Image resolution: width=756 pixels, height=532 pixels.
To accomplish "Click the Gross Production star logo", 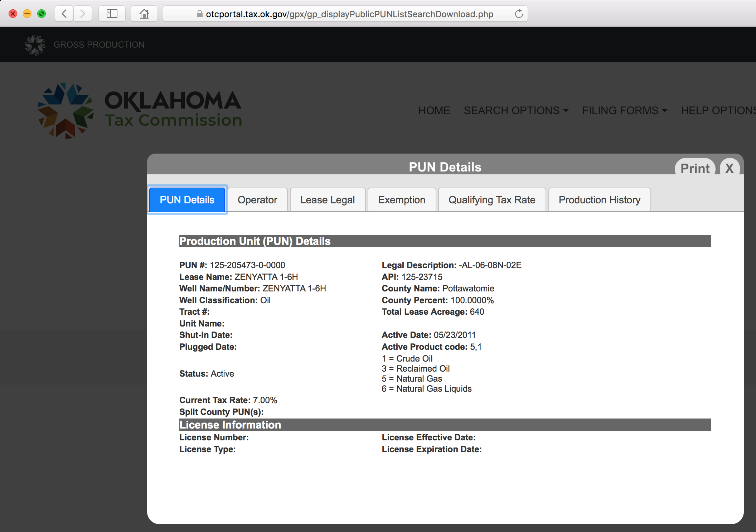I will coord(35,45).
